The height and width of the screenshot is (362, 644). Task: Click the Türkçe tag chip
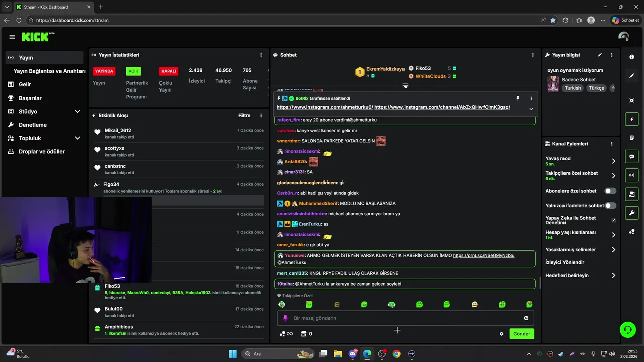pyautogui.click(x=597, y=88)
